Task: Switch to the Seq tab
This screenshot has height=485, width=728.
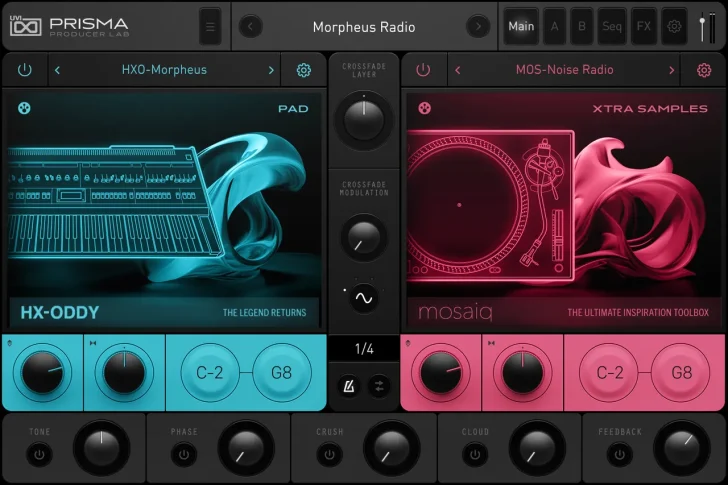Action: (x=611, y=27)
